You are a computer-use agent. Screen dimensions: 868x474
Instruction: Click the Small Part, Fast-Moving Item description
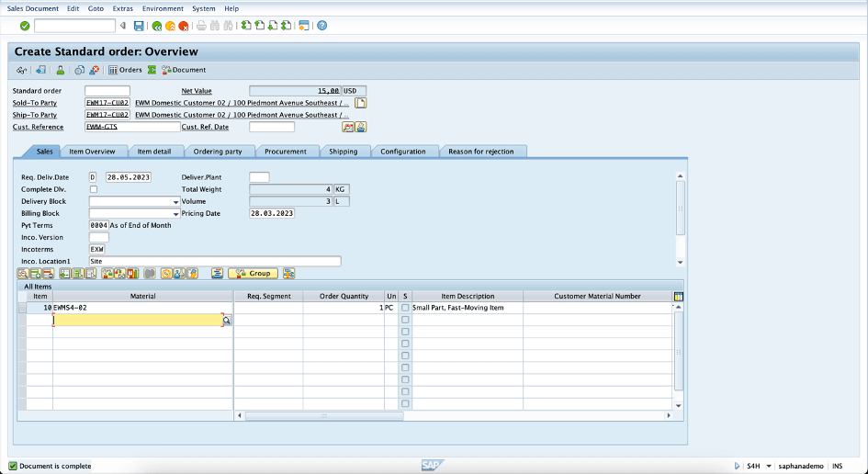pos(468,308)
